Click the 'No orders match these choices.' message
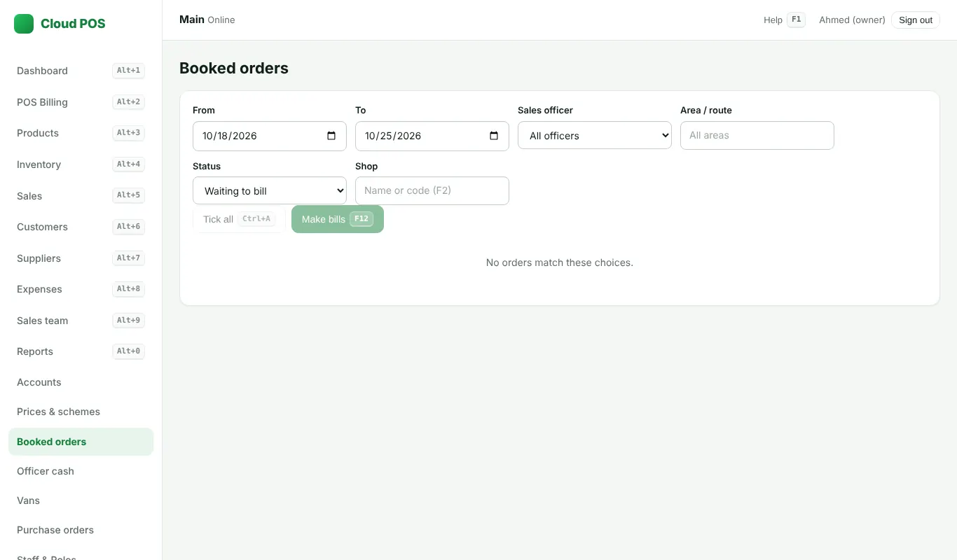 (x=560, y=263)
